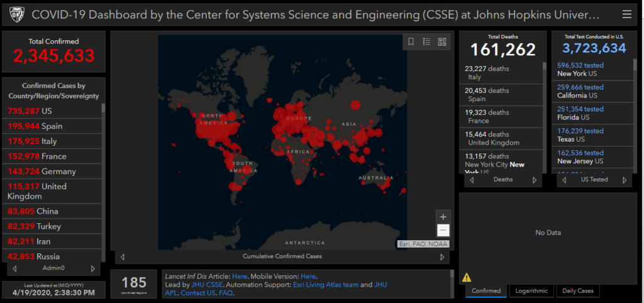Select the 13,157 deaths New York City entry
This screenshot has height=303, width=644.
(501, 163)
